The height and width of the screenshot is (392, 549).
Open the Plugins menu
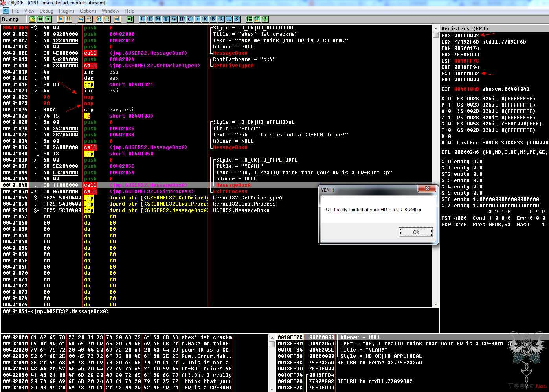coord(66,11)
